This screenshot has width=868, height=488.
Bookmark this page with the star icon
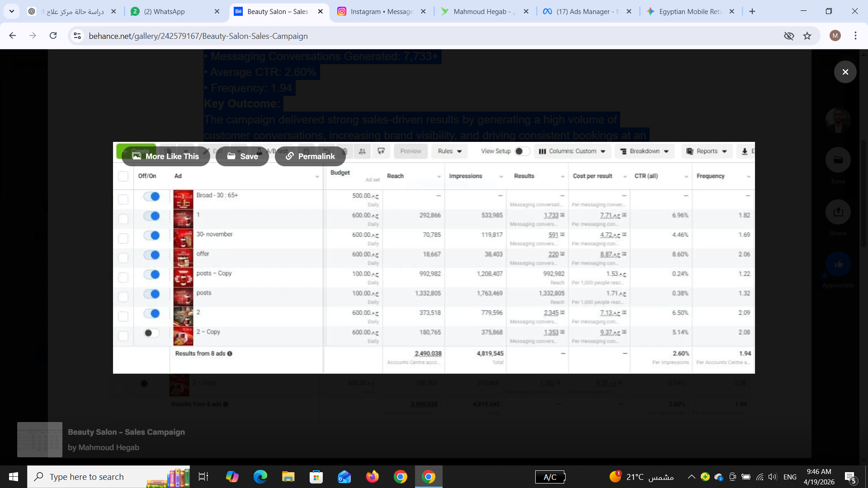[807, 36]
